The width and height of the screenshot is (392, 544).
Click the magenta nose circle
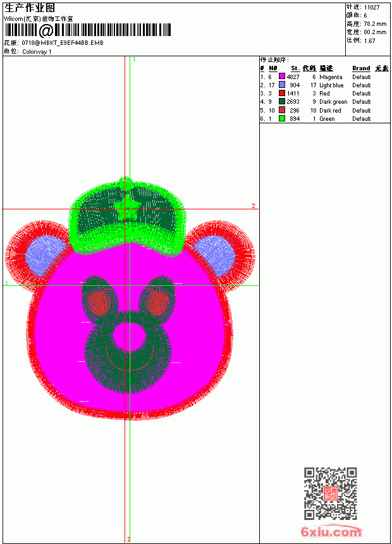[130, 337]
